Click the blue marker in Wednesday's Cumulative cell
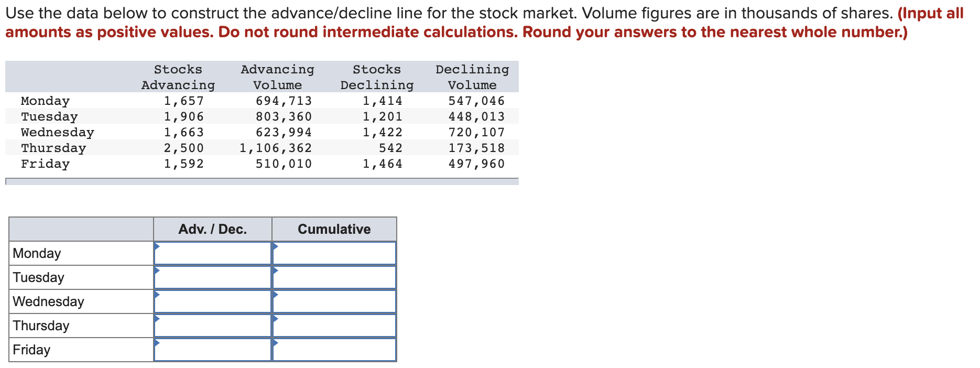The width and height of the screenshot is (980, 368). coord(275,295)
